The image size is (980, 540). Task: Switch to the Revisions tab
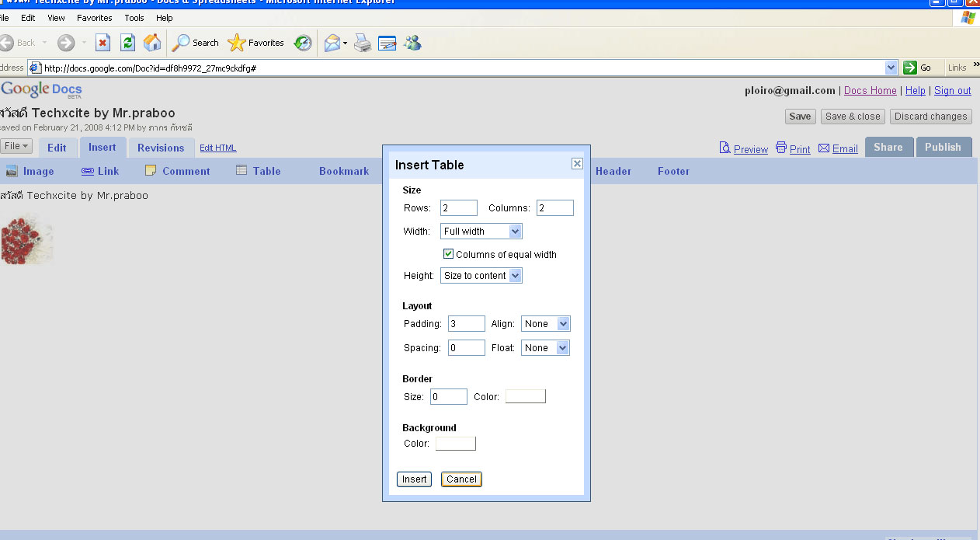161,148
